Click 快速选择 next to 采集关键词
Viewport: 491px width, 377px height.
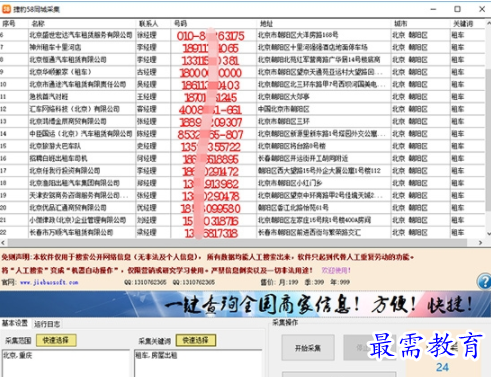coord(196,340)
